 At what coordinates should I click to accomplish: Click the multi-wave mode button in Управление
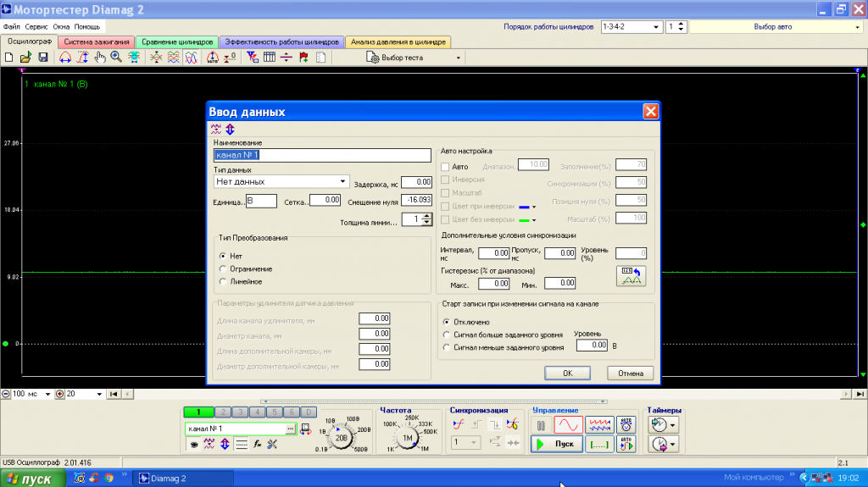pos(599,425)
